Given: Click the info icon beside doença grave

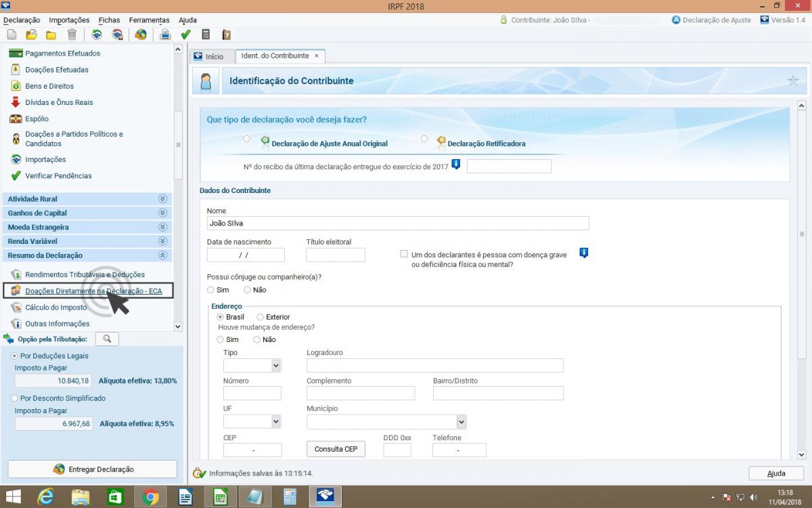Looking at the screenshot, I should click(583, 253).
